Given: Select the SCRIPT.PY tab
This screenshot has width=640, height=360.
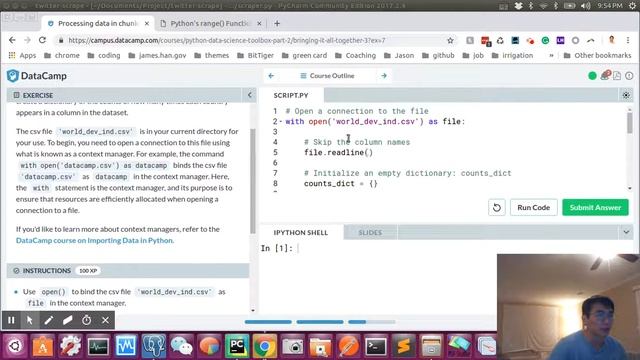Looking at the screenshot, I should [x=291, y=95].
